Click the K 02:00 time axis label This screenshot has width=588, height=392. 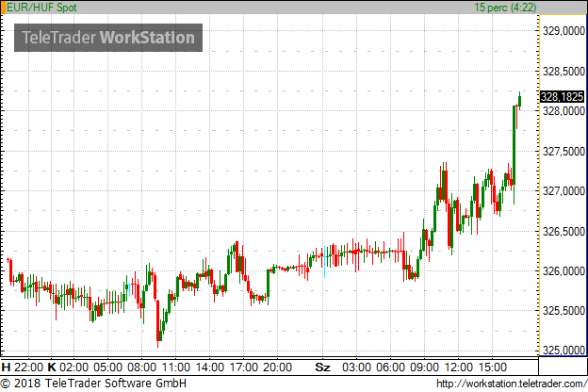pos(68,367)
